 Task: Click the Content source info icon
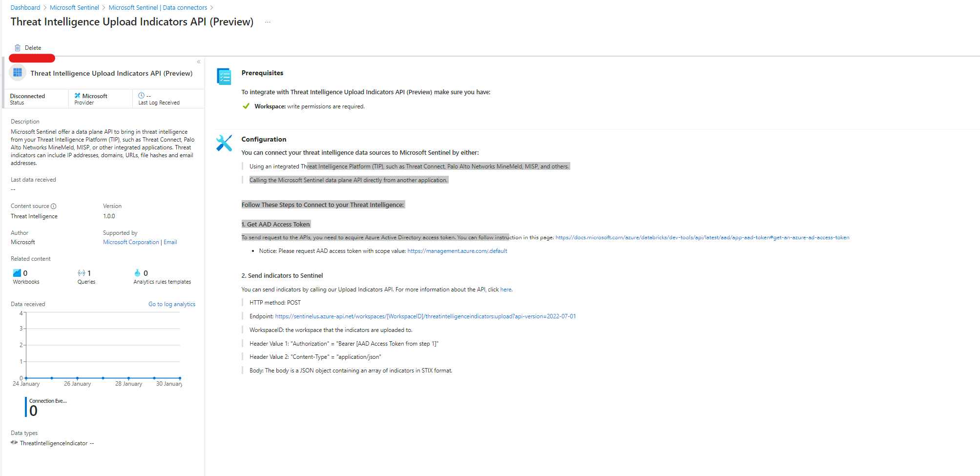click(x=54, y=206)
